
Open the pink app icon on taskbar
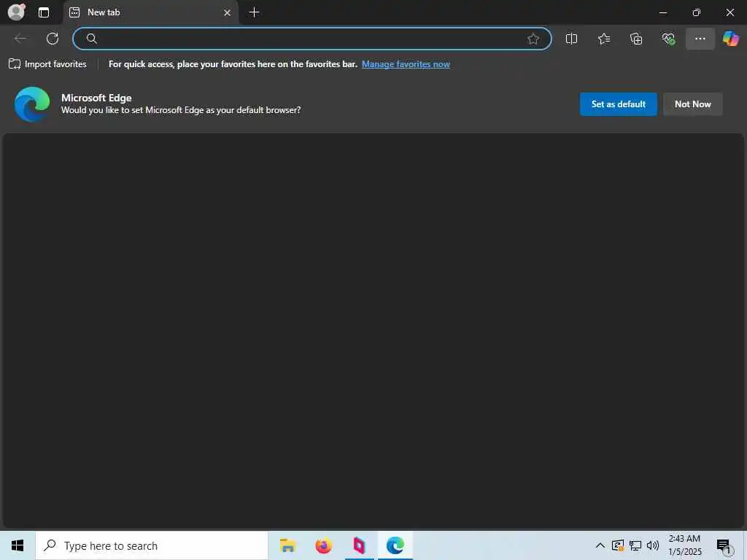pyautogui.click(x=359, y=545)
